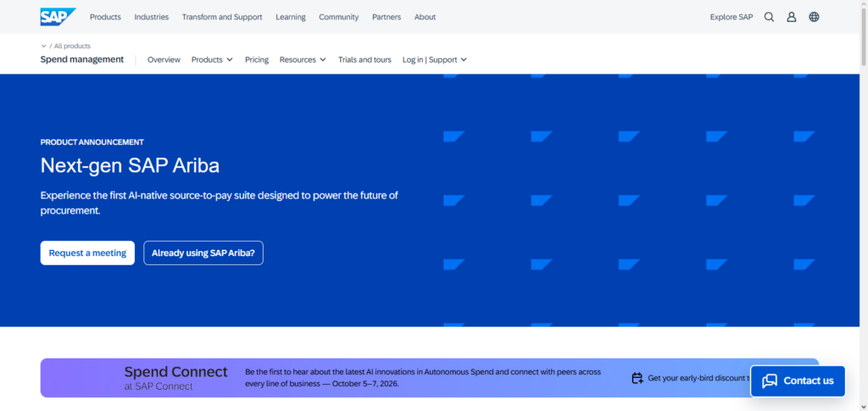Expand the breadcrumb chevron before All products

click(x=44, y=46)
